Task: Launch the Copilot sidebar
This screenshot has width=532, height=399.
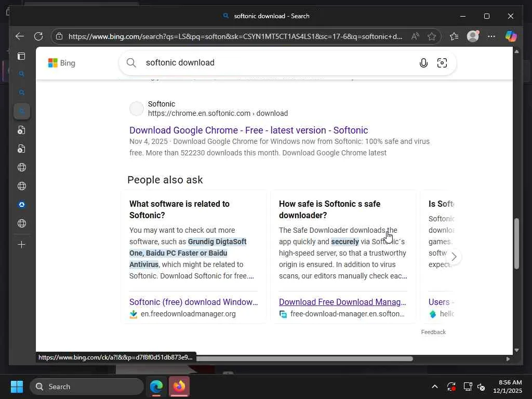Action: [511, 36]
